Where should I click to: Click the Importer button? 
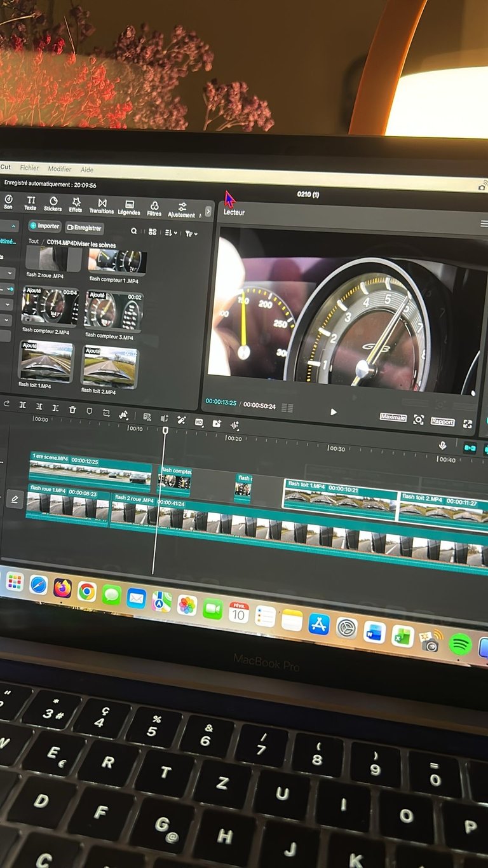(44, 226)
